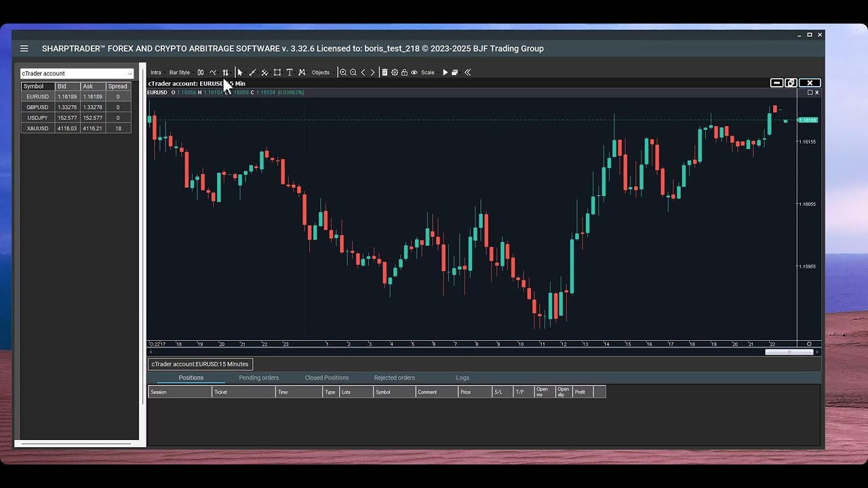This screenshot has width=868, height=488.
Task: Select USDJPY row in symbol list
Action: pyautogui.click(x=77, y=118)
